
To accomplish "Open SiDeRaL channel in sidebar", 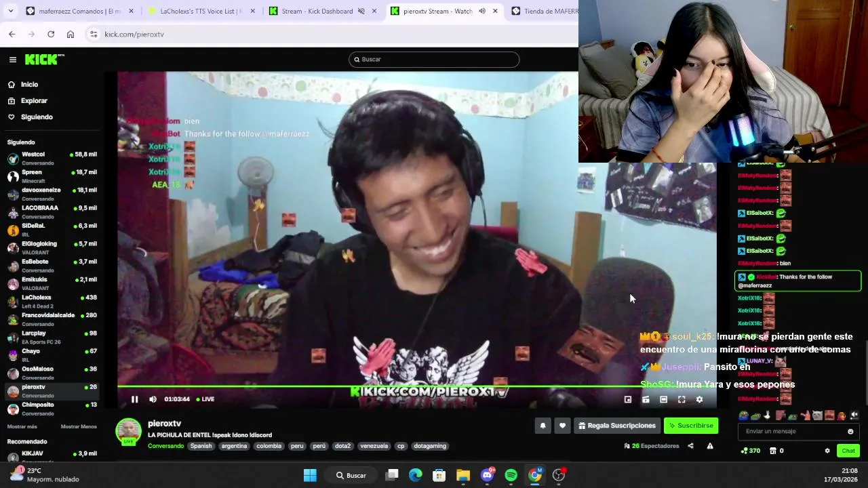I will point(52,230).
